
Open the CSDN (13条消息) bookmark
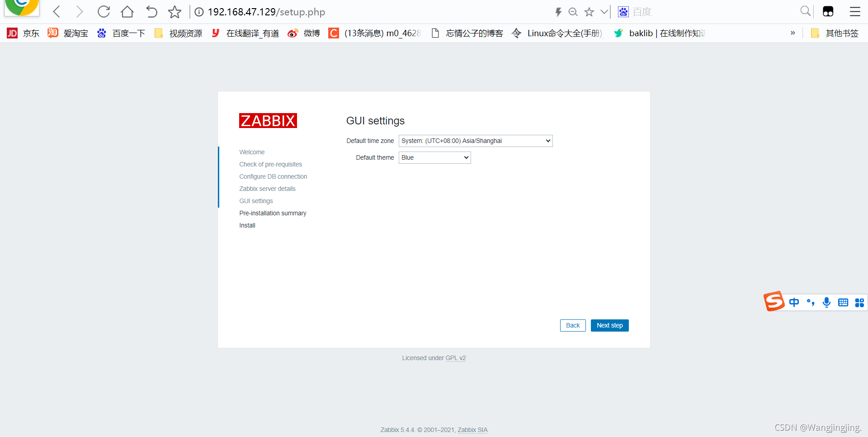click(x=375, y=33)
